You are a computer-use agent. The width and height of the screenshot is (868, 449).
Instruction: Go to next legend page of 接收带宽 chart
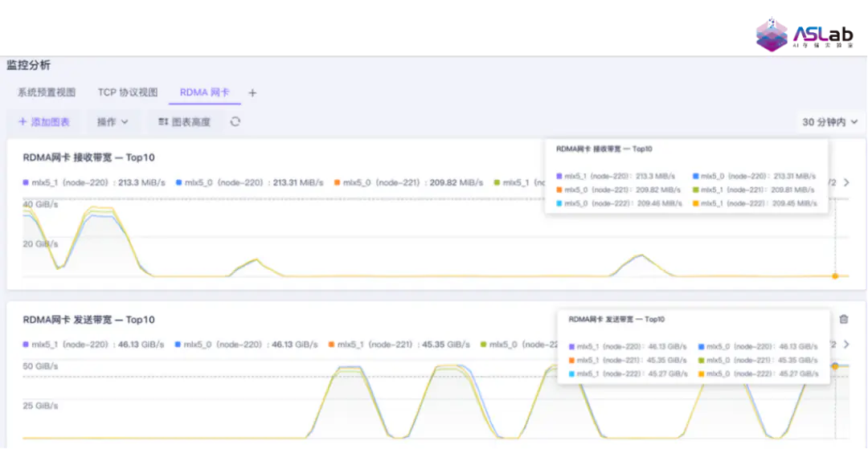pyautogui.click(x=845, y=182)
